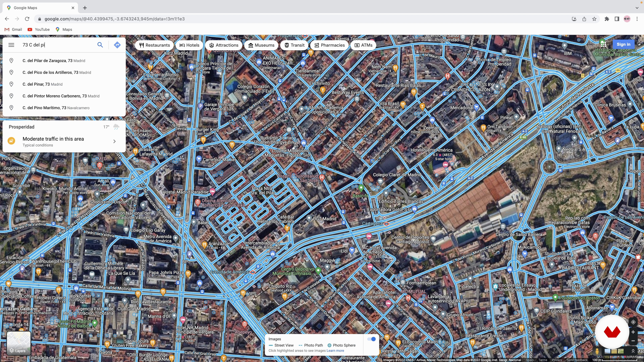Select suggestion C. del Pino Marítimo, 73
Viewport: 644px width, 362px height.
point(64,108)
